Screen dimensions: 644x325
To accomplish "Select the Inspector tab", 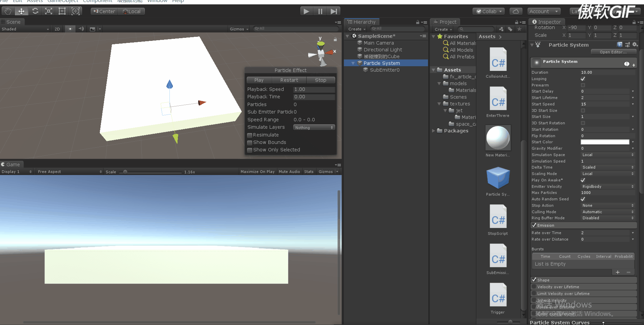I will 547,22.
